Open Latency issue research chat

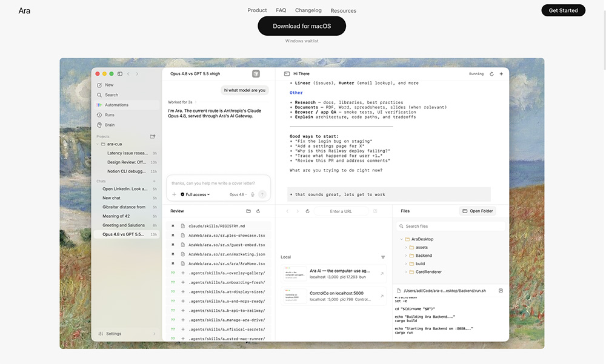coord(127,153)
